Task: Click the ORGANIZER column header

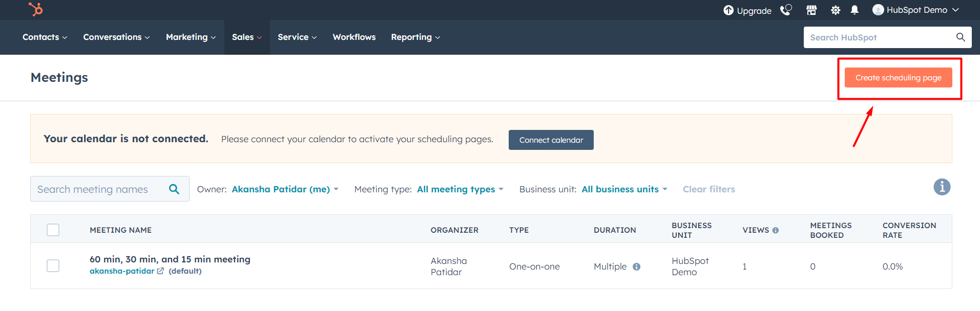Action: click(454, 230)
